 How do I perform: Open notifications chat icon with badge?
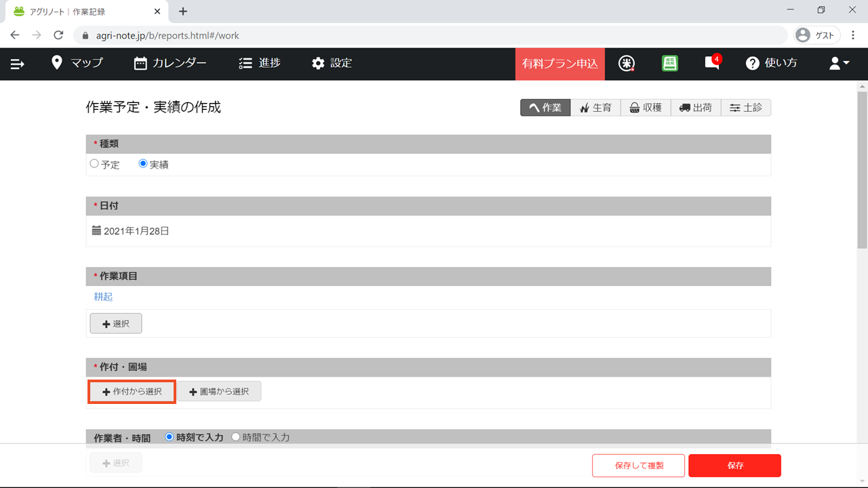coord(712,63)
